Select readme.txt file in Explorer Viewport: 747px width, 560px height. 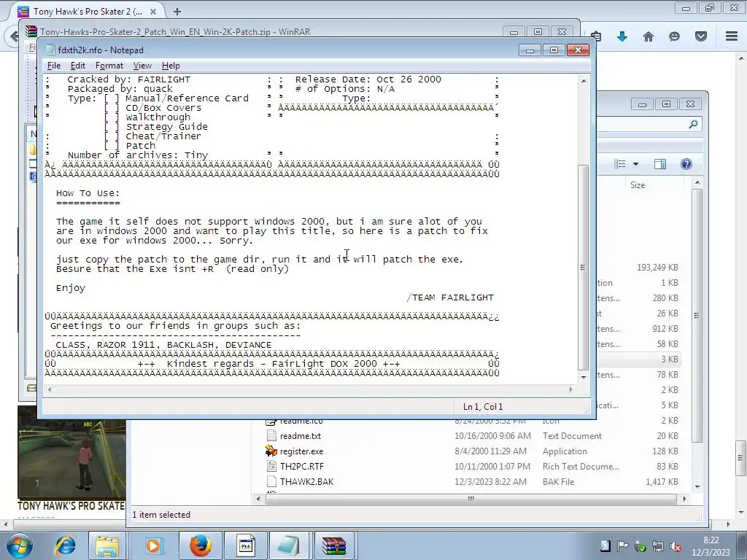click(300, 436)
